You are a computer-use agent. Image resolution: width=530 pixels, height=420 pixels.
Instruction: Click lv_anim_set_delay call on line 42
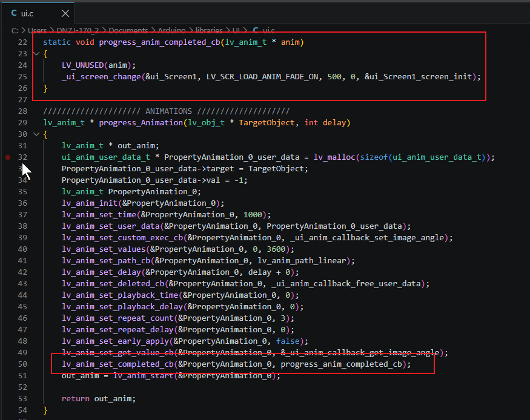pos(101,272)
